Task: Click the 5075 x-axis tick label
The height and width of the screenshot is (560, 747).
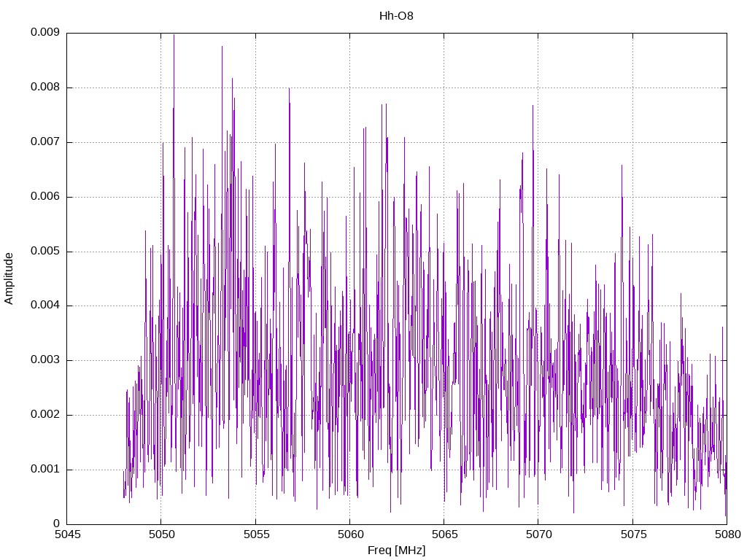Action: (x=634, y=534)
